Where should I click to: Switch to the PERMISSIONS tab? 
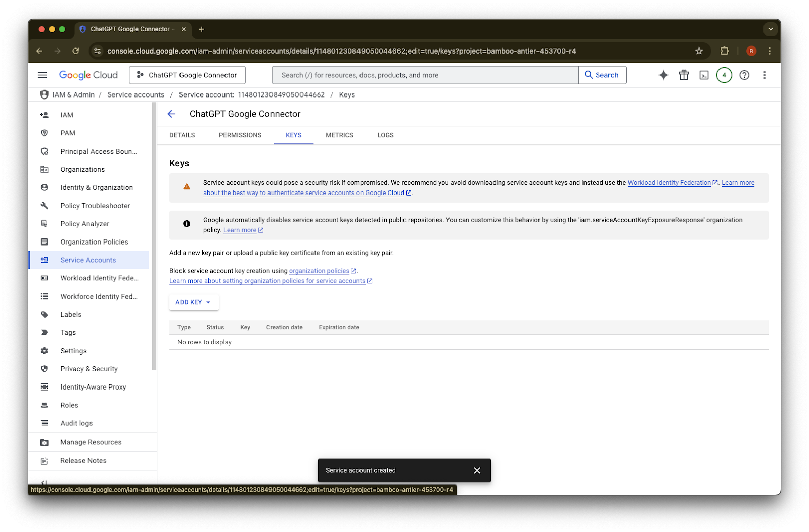pos(240,135)
